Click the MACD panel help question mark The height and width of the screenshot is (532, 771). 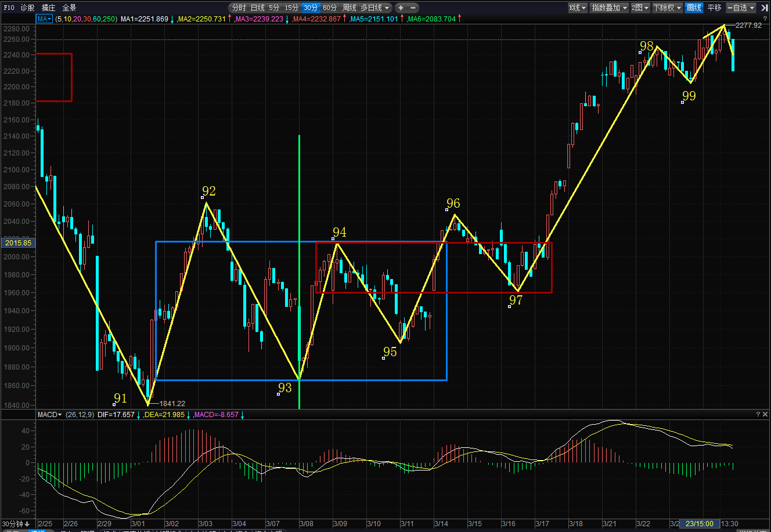pos(758,414)
